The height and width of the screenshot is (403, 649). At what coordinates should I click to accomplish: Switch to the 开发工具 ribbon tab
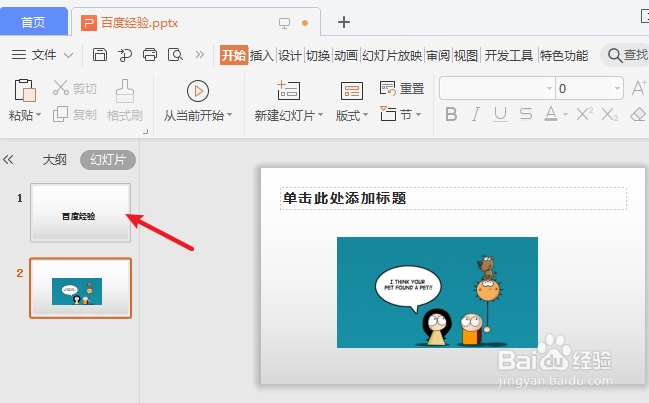(x=509, y=55)
